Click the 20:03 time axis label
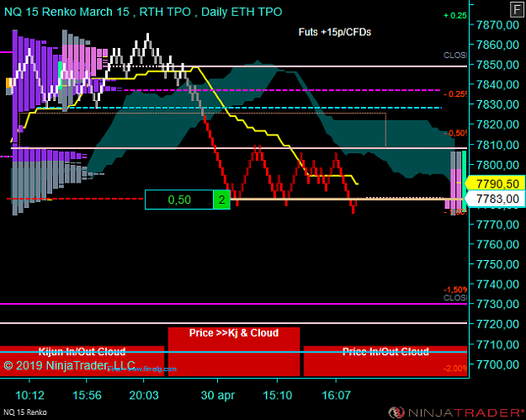Screen dimensions: 526x420 tap(144, 396)
